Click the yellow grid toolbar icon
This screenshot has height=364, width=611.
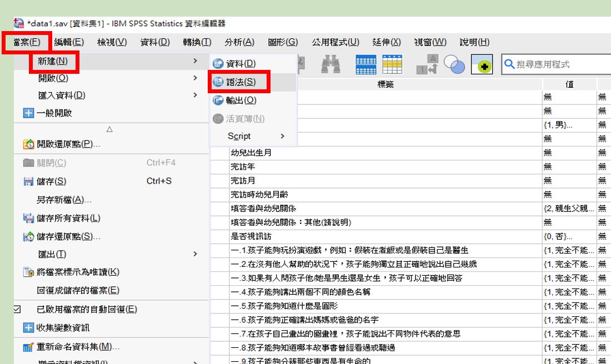pyautogui.click(x=392, y=65)
